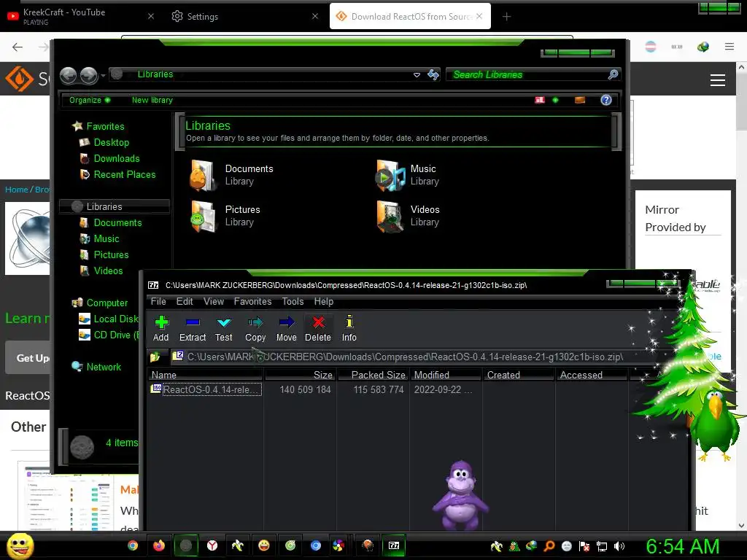Open the Documents library

tap(233, 175)
